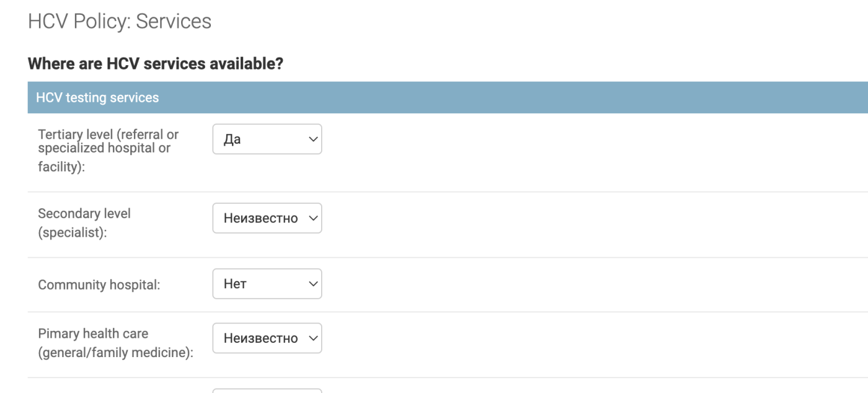
Task: Click Неизвестно text in the Pimary health care select
Action: pyautogui.click(x=260, y=338)
